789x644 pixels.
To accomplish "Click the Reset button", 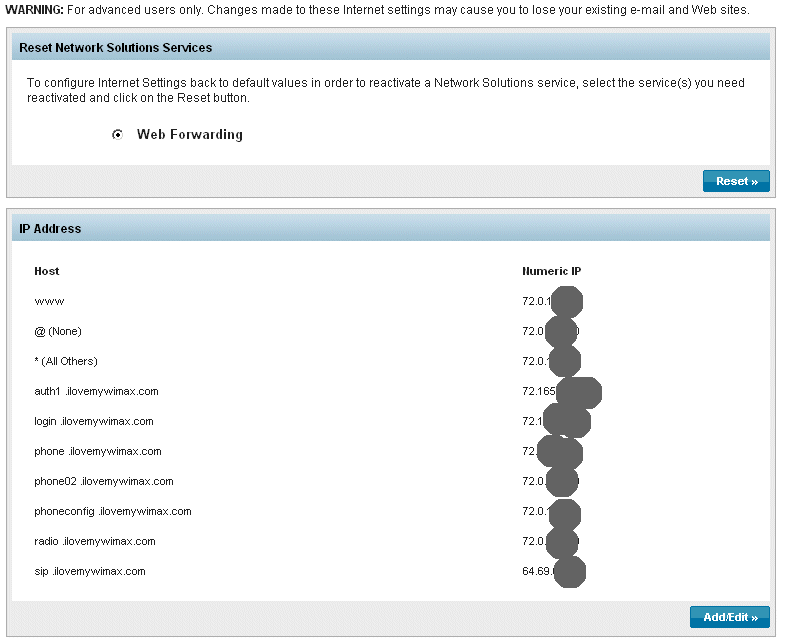I will (736, 181).
